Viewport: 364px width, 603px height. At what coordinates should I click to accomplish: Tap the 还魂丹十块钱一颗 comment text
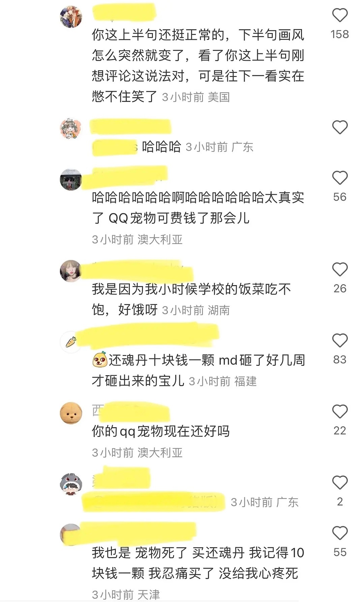point(199,371)
